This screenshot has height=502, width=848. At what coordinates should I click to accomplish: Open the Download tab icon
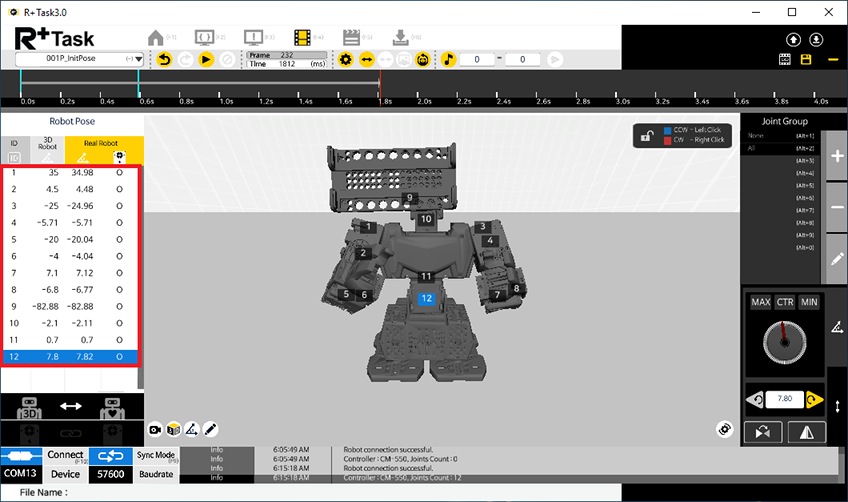[399, 37]
